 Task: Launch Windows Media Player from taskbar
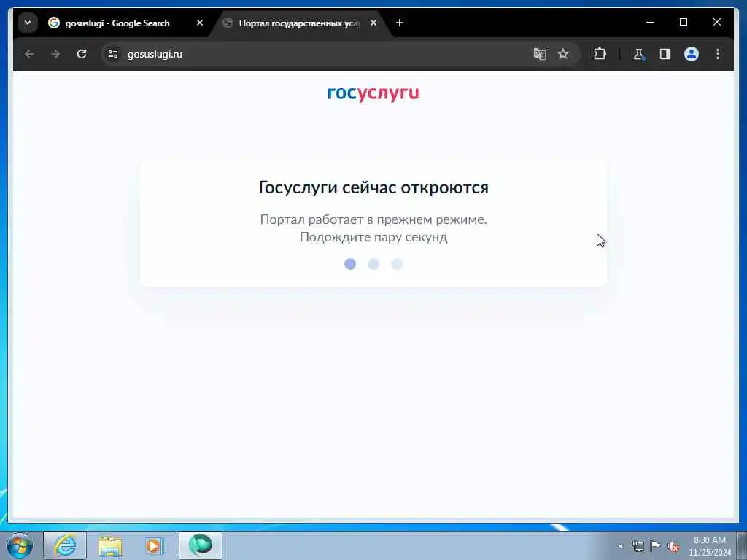[155, 545]
